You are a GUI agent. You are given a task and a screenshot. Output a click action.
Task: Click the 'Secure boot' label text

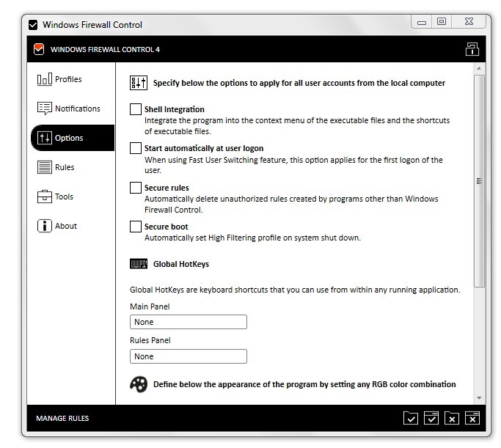167,227
